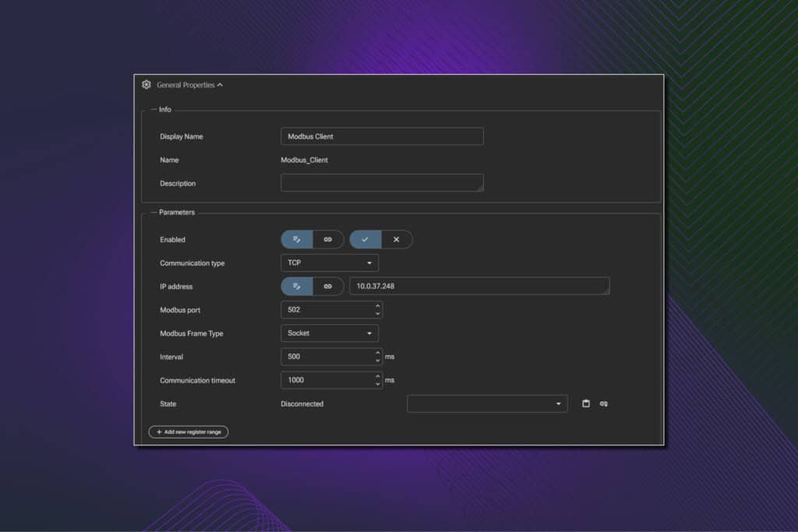798x532 pixels.
Task: Decrease the Interval value
Action: click(x=378, y=360)
